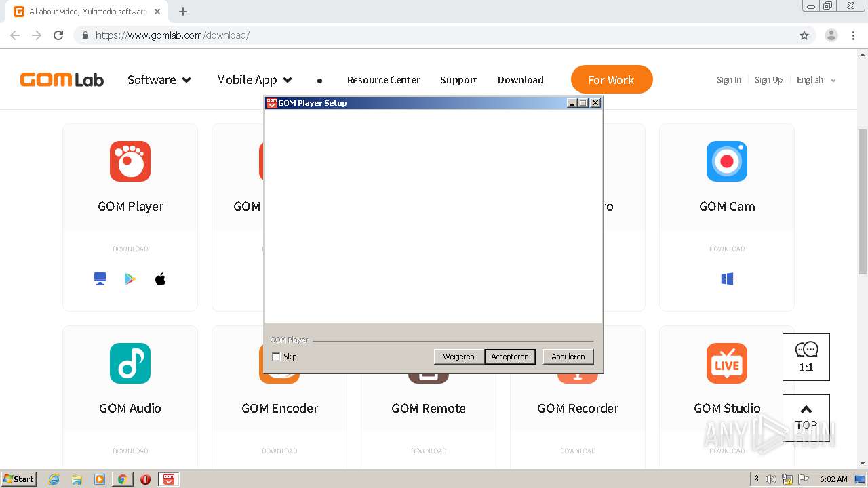Click Sign Up link
868x488 pixels.
[768, 80]
